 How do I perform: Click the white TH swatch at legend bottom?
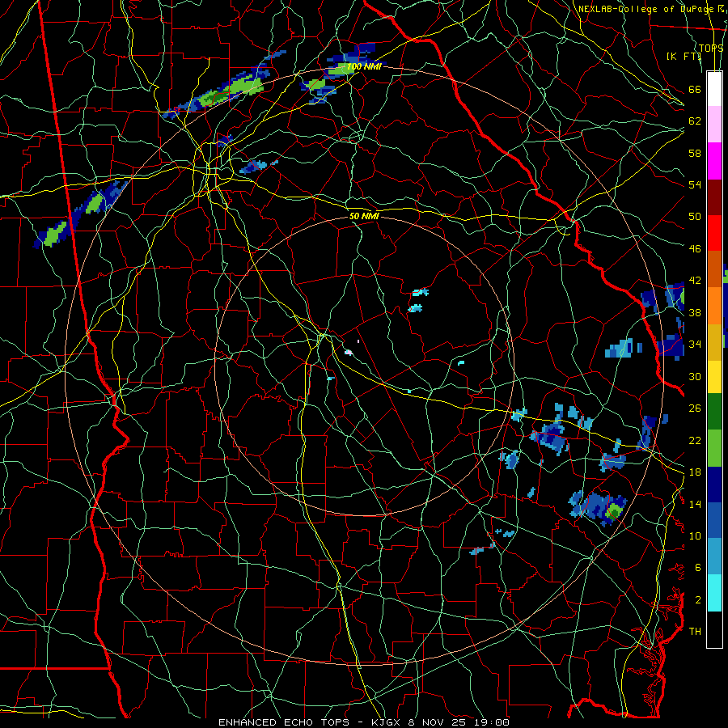pos(714,629)
